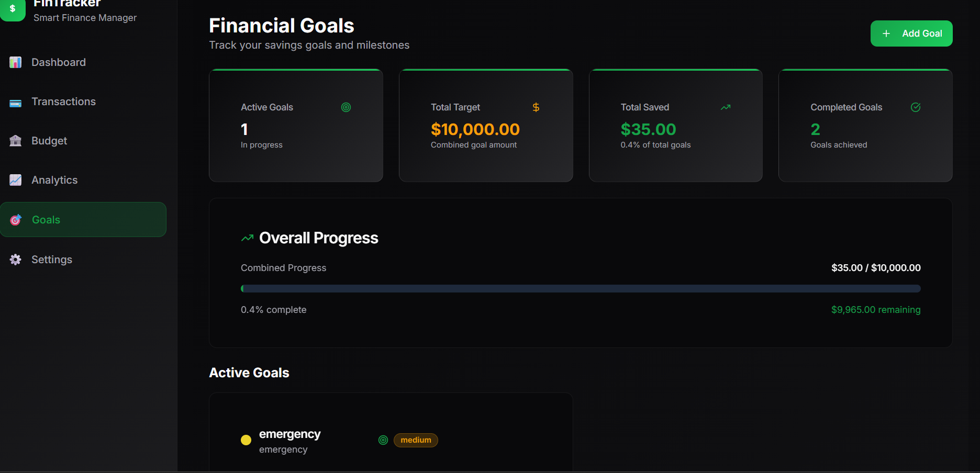Click the checkmark icon on Completed Goals card
The width and height of the screenshot is (980, 473).
click(x=916, y=107)
